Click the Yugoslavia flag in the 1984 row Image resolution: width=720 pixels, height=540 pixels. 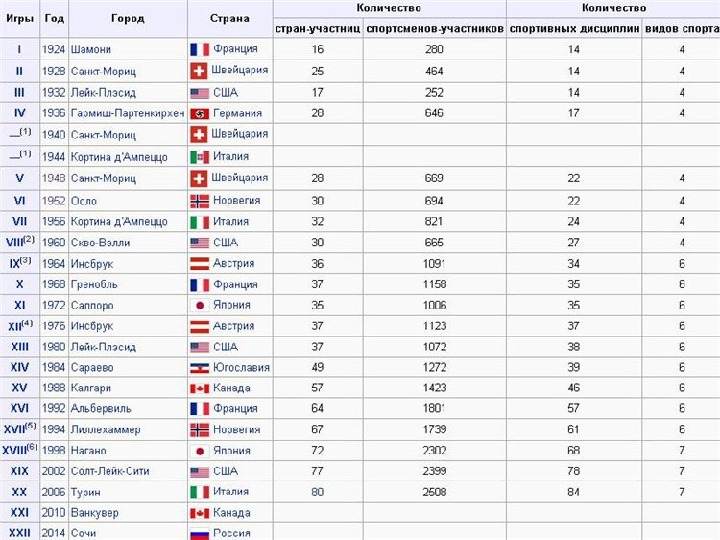click(199, 368)
